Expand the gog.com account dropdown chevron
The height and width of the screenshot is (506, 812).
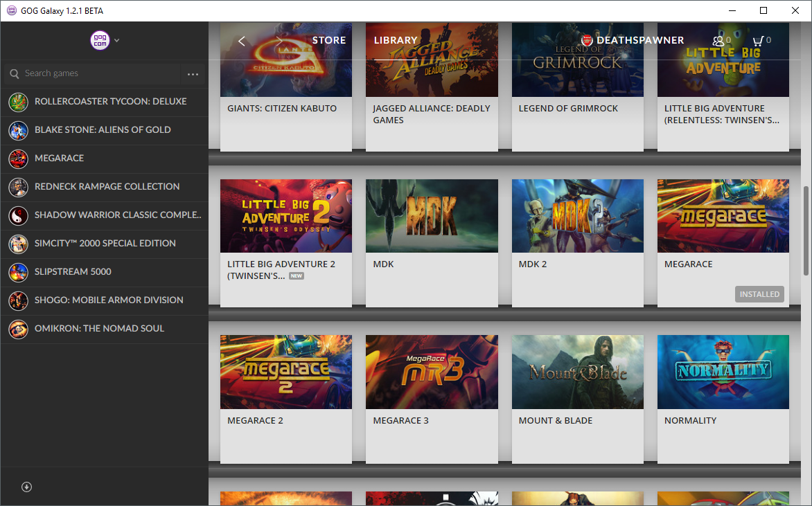pos(116,40)
